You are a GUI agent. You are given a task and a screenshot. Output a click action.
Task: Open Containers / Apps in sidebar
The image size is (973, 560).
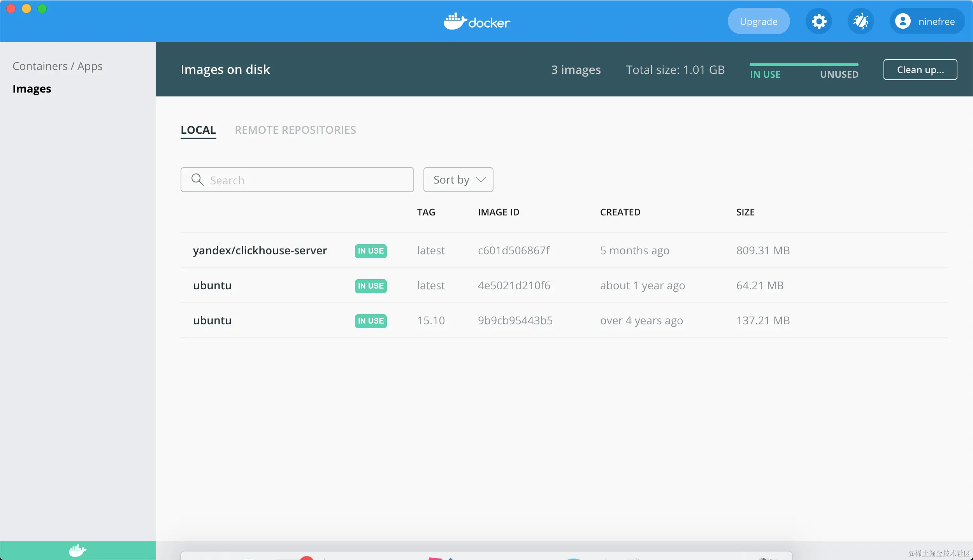pyautogui.click(x=58, y=66)
